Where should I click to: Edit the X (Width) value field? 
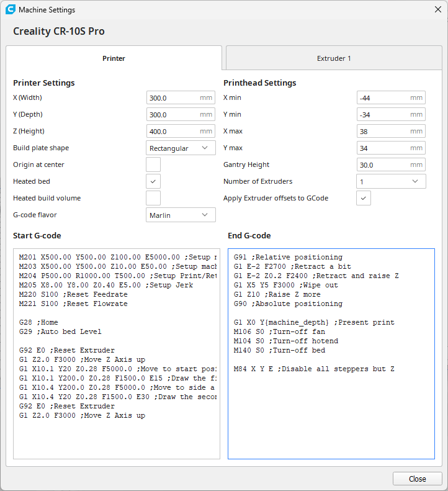click(x=181, y=97)
